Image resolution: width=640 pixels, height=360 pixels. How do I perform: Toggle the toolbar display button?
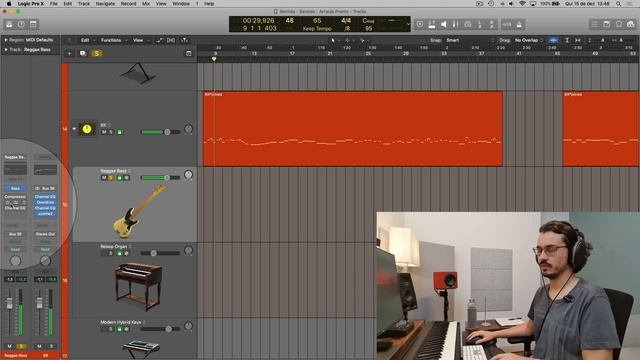(33, 24)
